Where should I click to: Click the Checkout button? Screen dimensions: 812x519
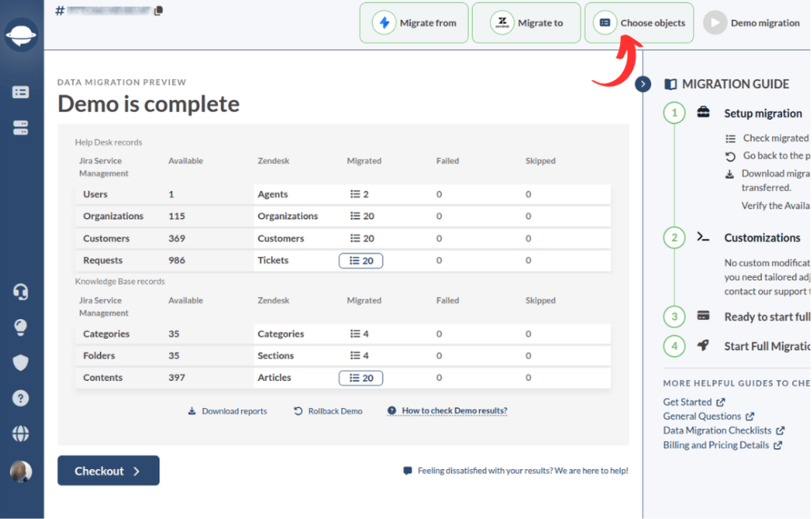108,471
